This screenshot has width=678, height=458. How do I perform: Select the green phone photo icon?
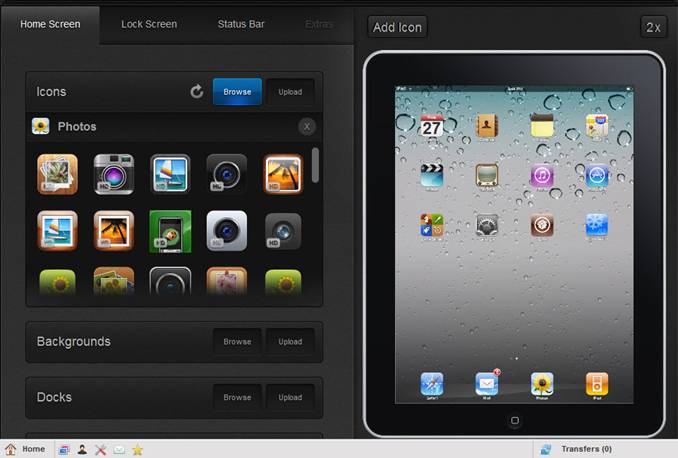[x=170, y=231]
